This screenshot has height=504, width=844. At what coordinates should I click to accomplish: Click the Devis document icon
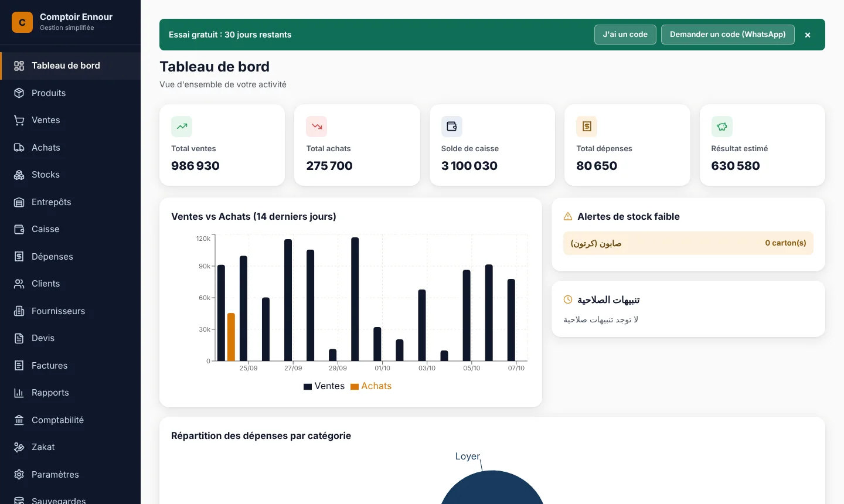(x=19, y=338)
